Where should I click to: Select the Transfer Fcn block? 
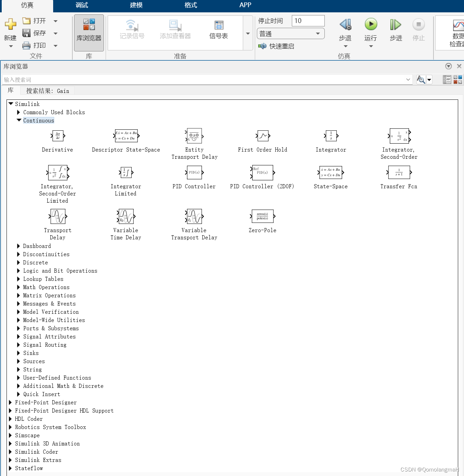pyautogui.click(x=399, y=172)
